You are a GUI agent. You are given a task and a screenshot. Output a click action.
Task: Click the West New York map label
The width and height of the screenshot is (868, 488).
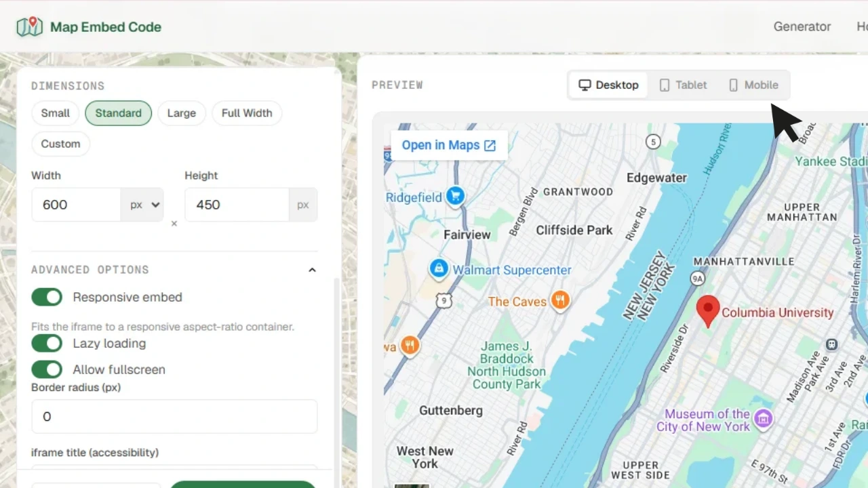(x=425, y=457)
